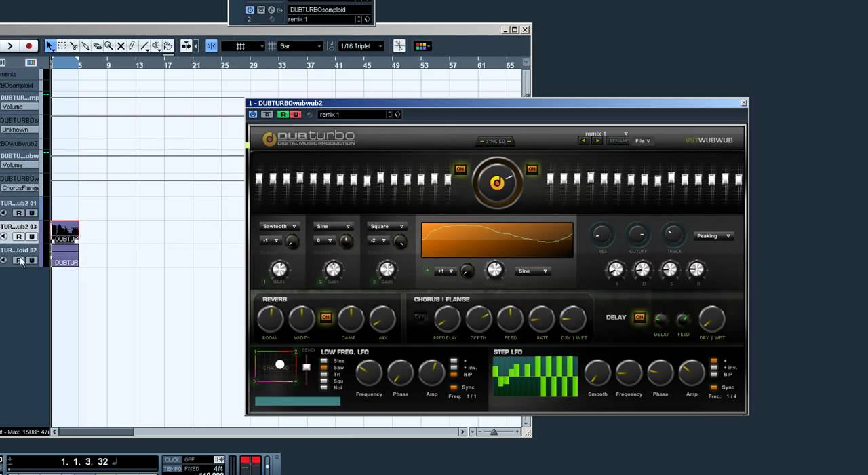
Task: Open the File menu in DubTurbo
Action: (x=642, y=141)
